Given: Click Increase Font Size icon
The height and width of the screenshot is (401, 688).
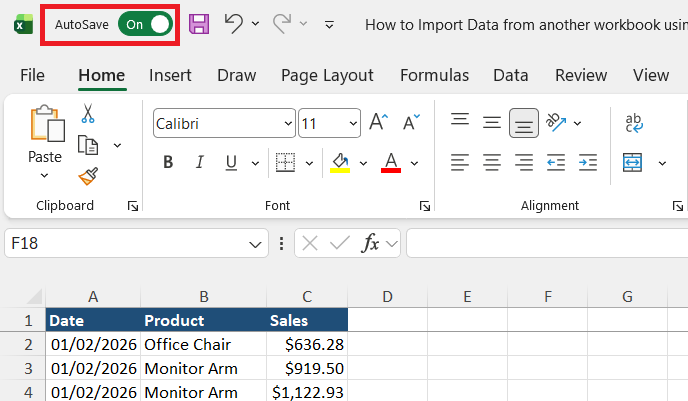Looking at the screenshot, I should (x=379, y=122).
